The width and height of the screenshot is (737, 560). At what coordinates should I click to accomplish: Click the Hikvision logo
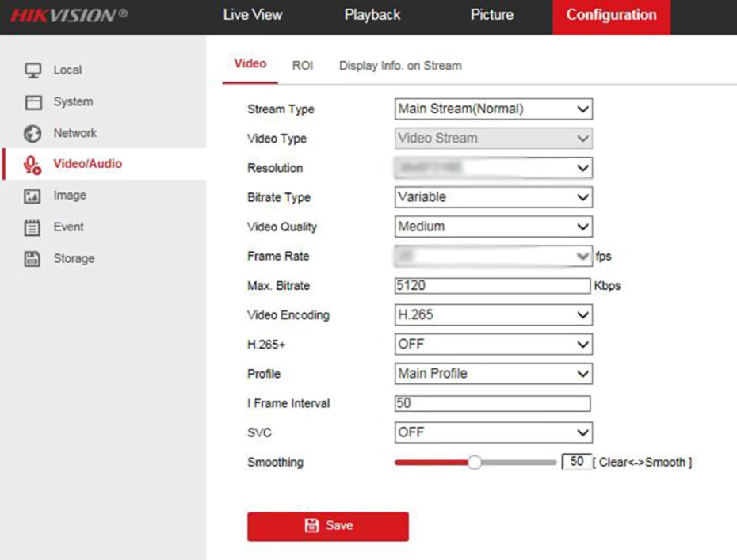pyautogui.click(x=69, y=16)
